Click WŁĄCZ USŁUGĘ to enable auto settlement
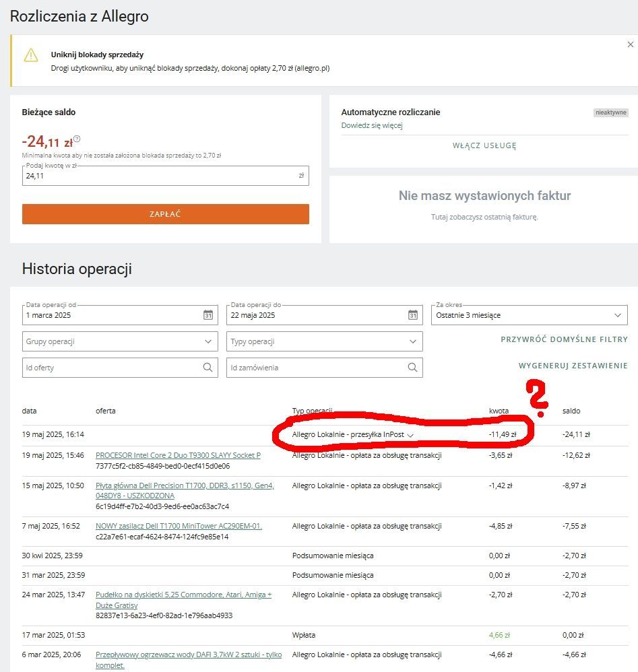Image resolution: width=638 pixels, height=672 pixels. (x=484, y=145)
